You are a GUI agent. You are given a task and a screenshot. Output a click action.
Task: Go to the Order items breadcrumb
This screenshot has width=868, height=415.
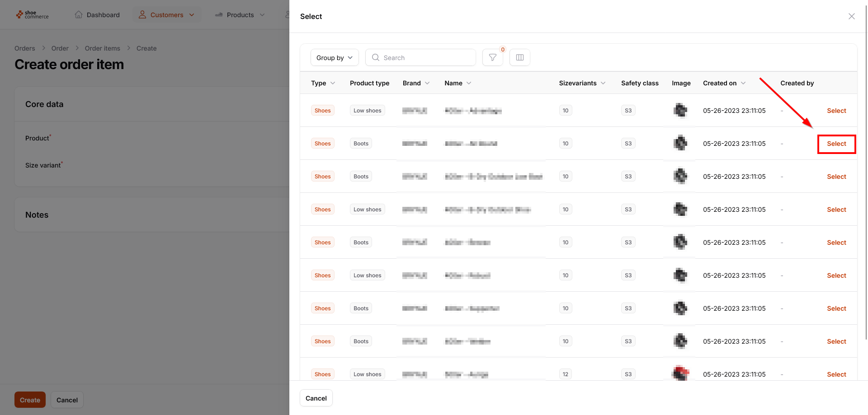click(x=102, y=48)
